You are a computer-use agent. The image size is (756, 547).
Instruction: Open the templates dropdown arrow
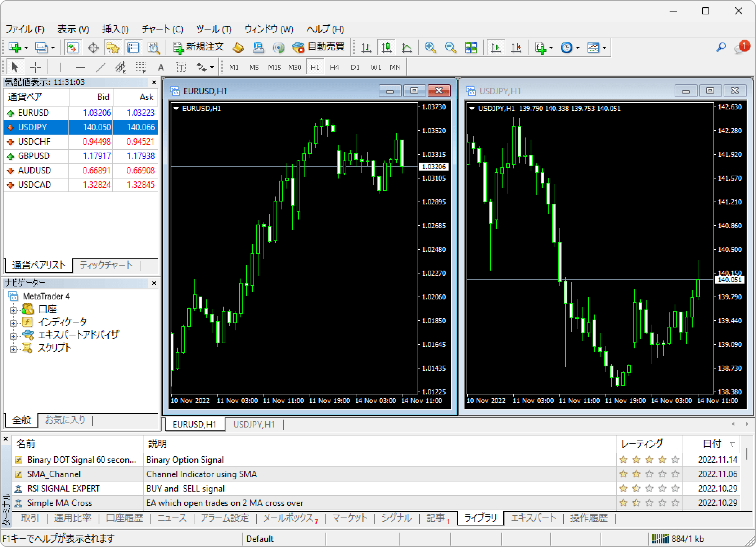(x=604, y=48)
